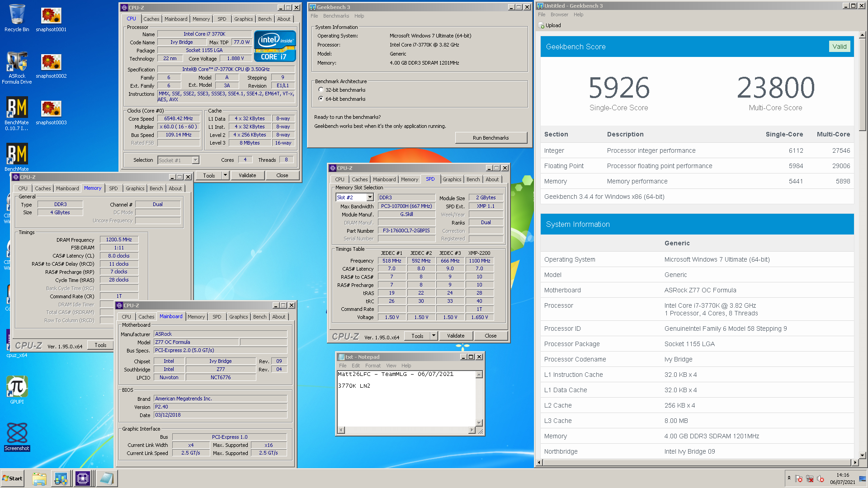Expand Tools dropdown arrow in CPU-Z SPD window
This screenshot has height=488, width=868.
(434, 336)
